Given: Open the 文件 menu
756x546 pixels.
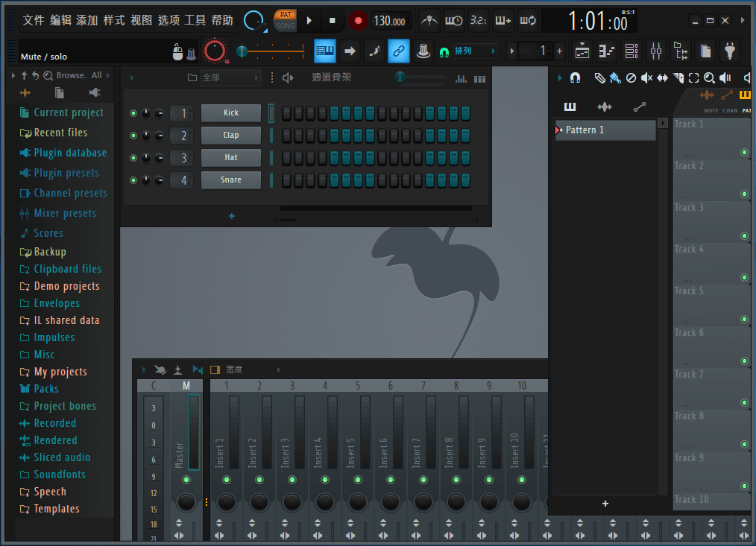Looking at the screenshot, I should pyautogui.click(x=34, y=20).
